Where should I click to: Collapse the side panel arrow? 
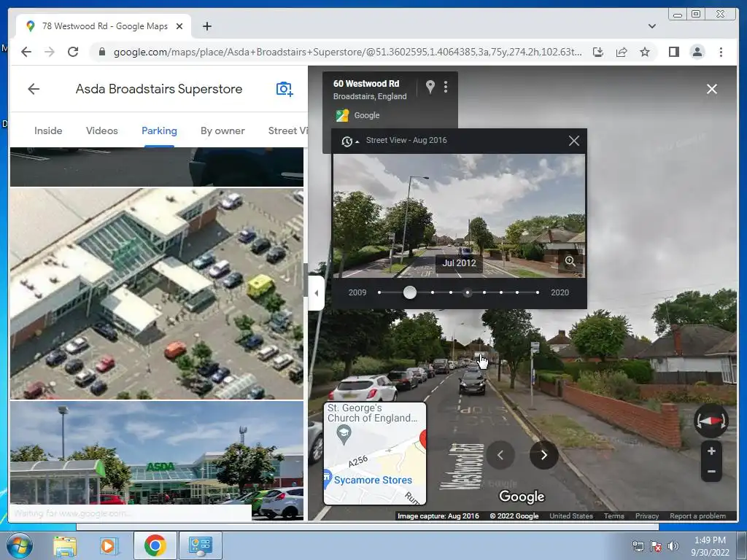tap(317, 293)
